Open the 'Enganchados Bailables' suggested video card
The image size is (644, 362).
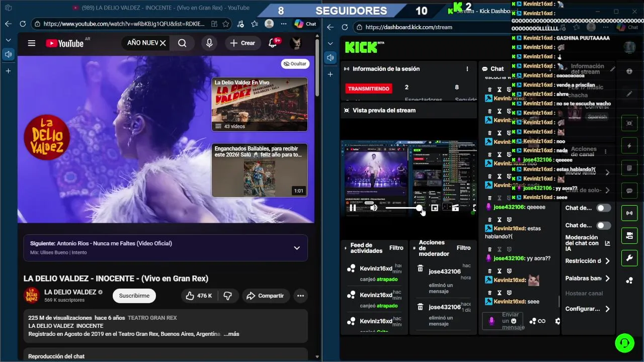(x=259, y=170)
